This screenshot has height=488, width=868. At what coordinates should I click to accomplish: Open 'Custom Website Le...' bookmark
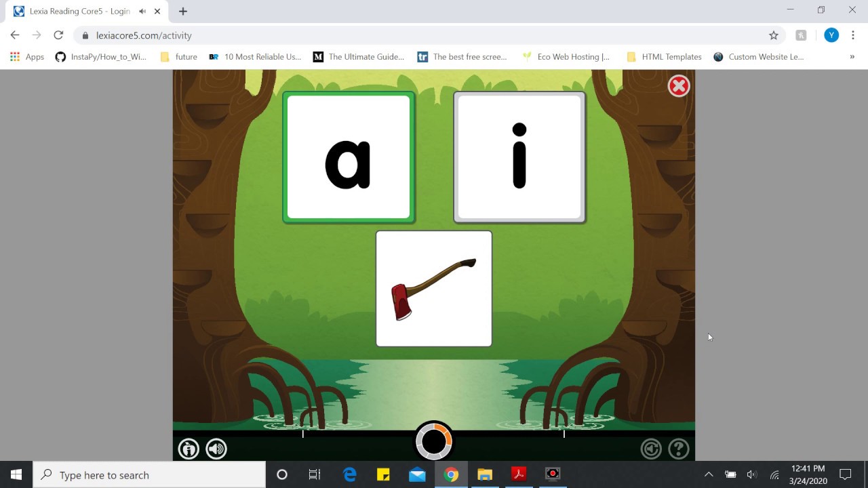pos(759,57)
